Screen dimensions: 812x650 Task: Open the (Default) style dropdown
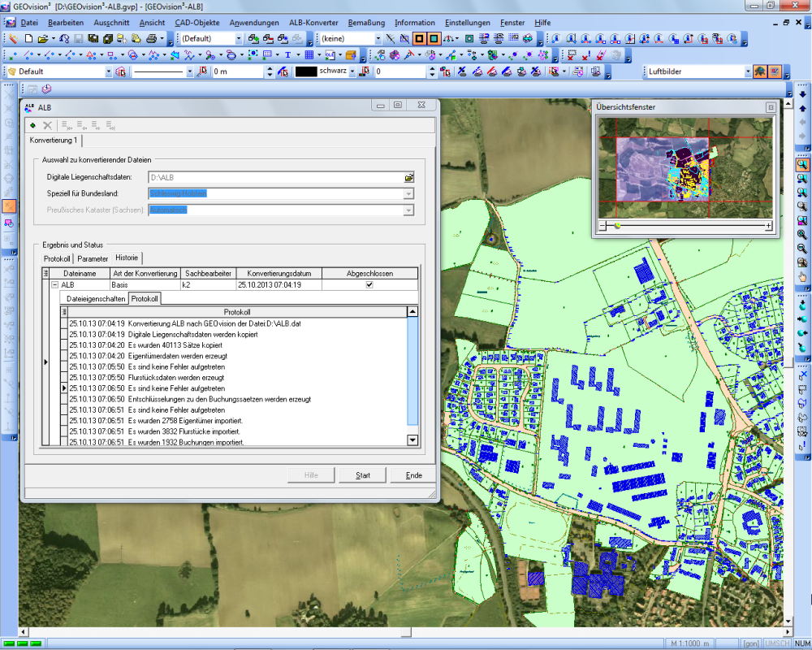tap(239, 38)
